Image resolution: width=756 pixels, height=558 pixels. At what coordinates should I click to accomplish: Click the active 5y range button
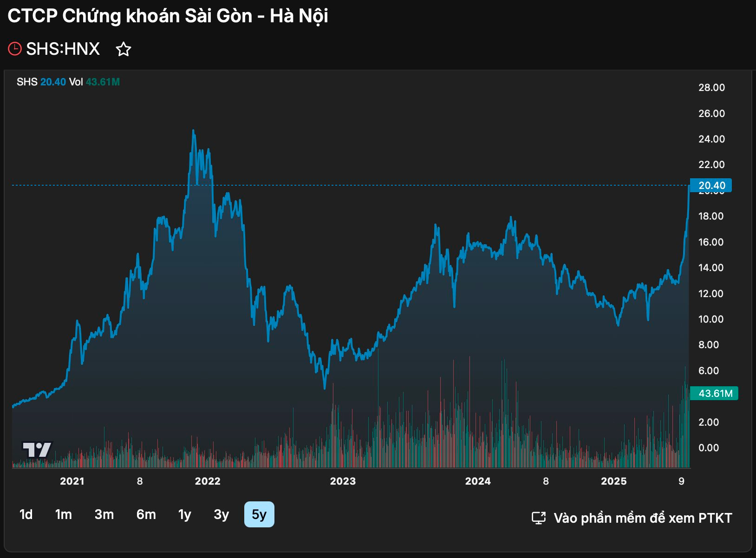point(259,514)
